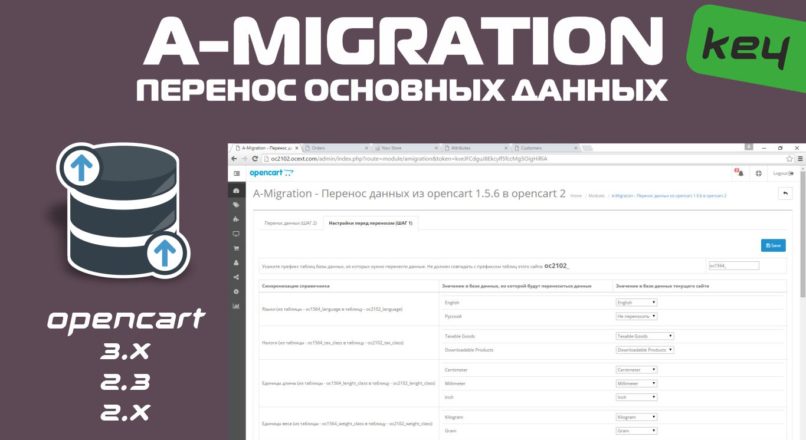The image size is (806, 440).
Task: Click the blue Save button
Action: [773, 246]
